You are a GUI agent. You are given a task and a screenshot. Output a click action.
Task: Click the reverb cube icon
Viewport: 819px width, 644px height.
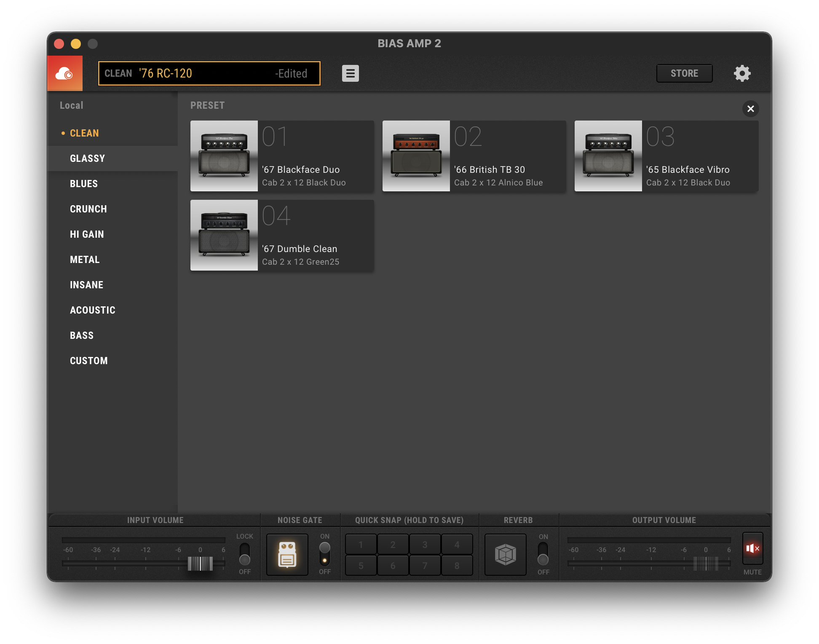505,555
